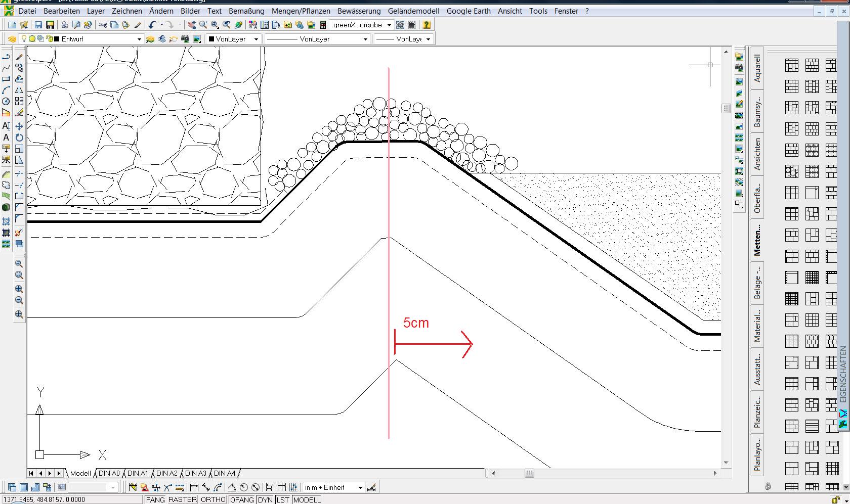The width and height of the screenshot is (850, 504).
Task: Click the Zoom Out minus magnifier
Action: click(x=19, y=301)
